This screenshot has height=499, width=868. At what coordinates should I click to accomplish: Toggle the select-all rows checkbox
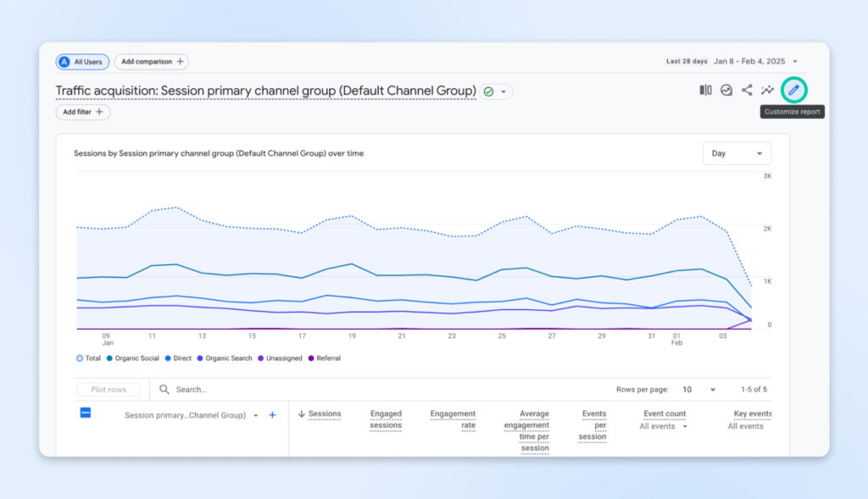86,413
